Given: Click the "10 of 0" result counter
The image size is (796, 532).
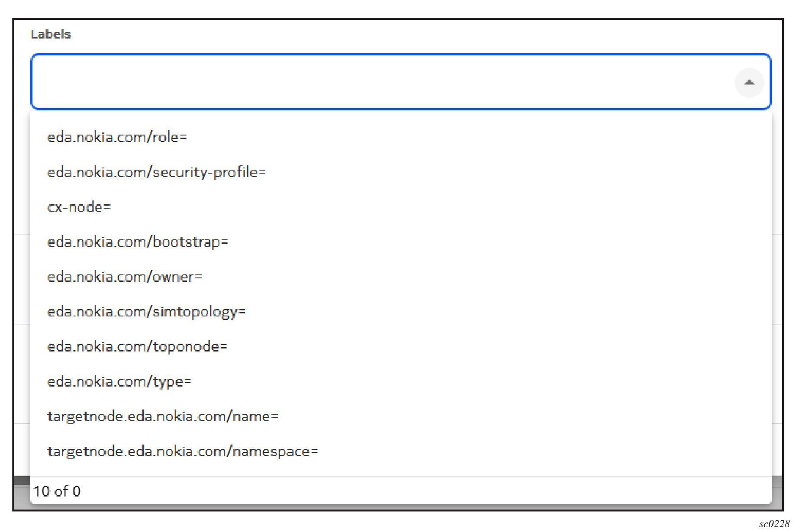Looking at the screenshot, I should click(x=57, y=491).
